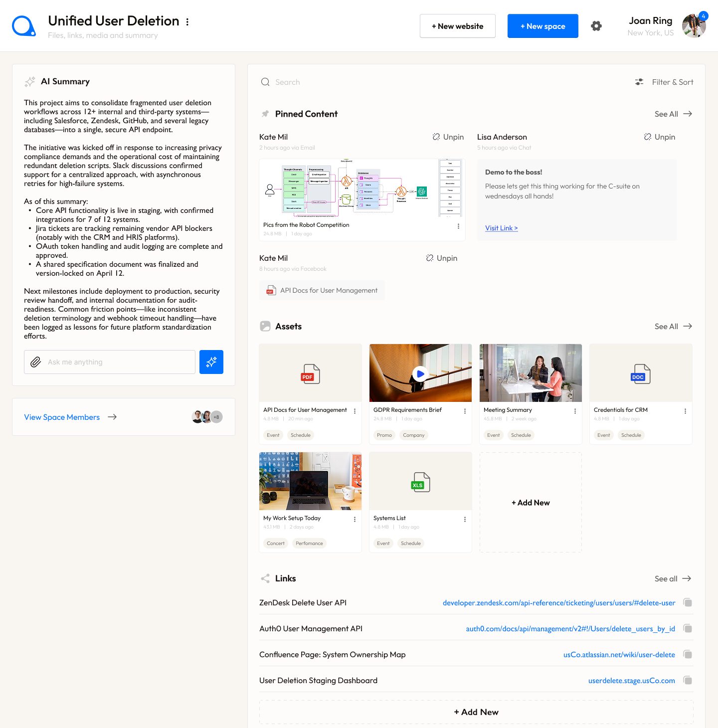718x728 pixels.
Task: Open the Filter & Sort icon
Action: 639,82
